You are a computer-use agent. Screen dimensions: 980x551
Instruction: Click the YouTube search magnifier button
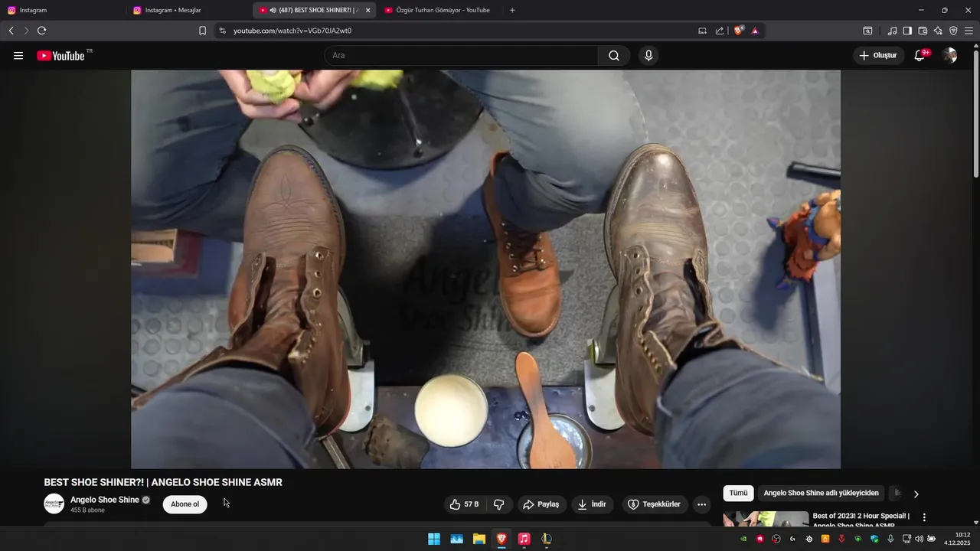pos(614,56)
